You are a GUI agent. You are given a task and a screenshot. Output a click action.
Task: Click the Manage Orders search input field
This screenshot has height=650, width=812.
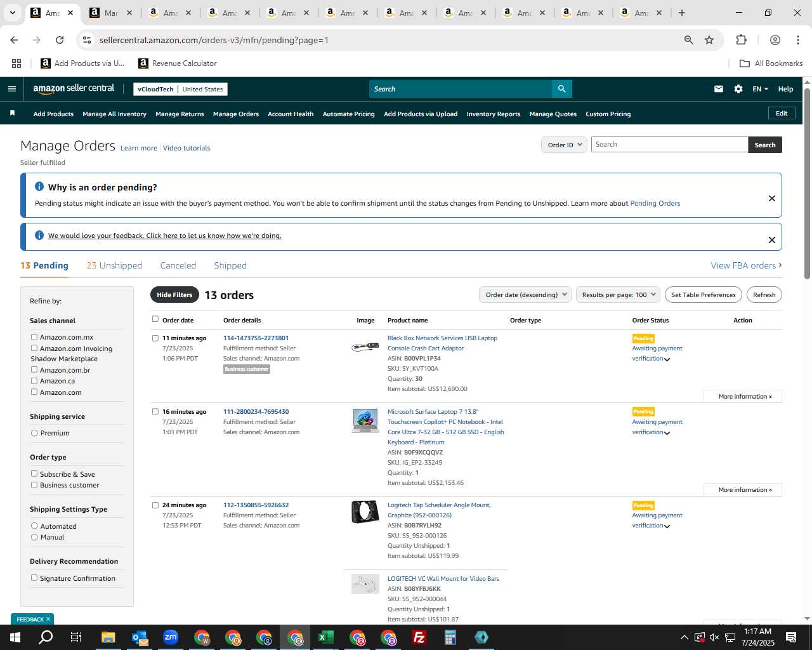pos(669,145)
